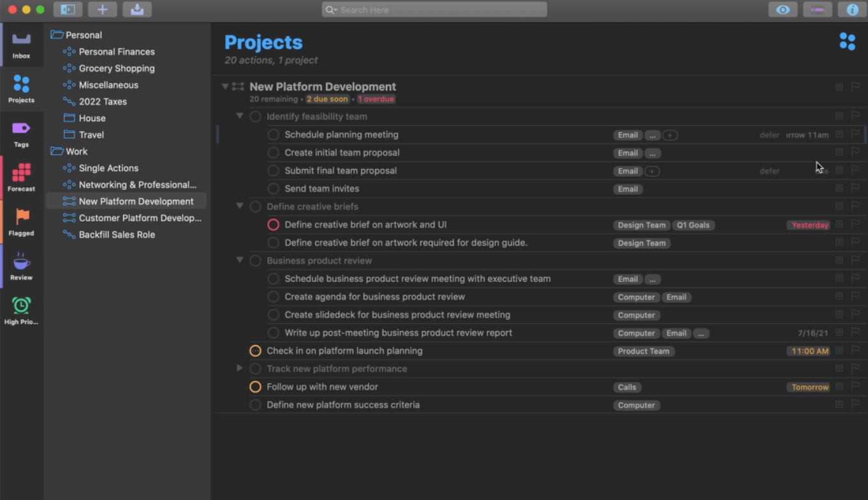868x500 pixels.
Task: Collapse the Business product review group
Action: point(240,260)
